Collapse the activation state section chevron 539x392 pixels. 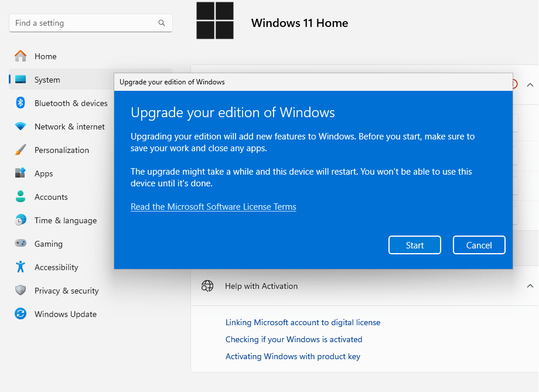530,84
